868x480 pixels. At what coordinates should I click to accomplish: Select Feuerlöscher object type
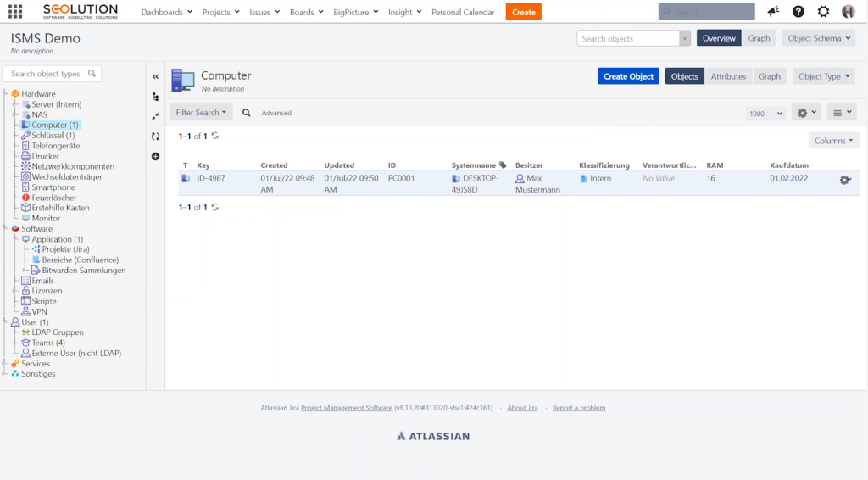tap(53, 198)
